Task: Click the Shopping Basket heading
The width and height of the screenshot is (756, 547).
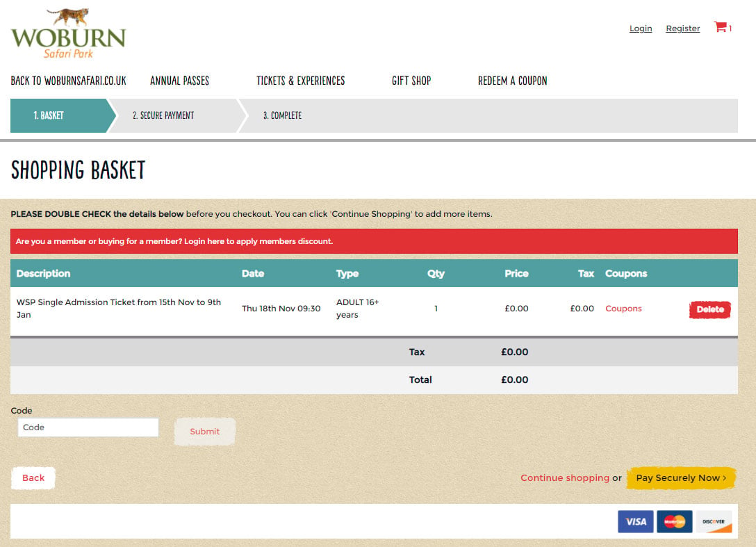Action: pyautogui.click(x=78, y=170)
